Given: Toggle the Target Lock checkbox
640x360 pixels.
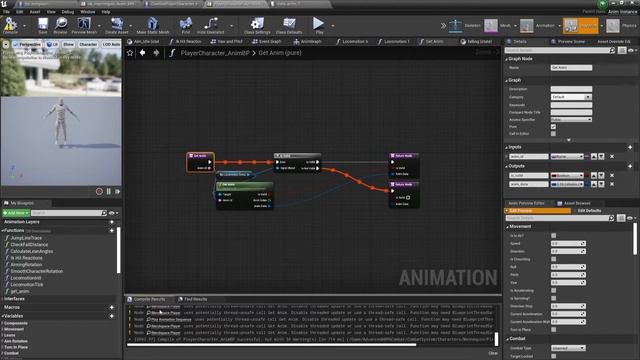Looking at the screenshot, I should (553, 356).
